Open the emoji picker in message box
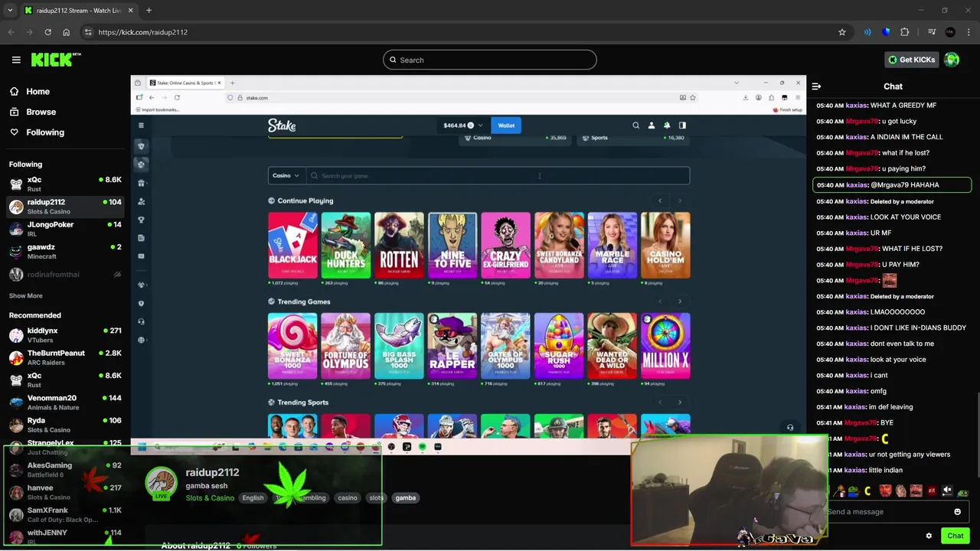Viewport: 980px width, 551px height. (x=957, y=512)
